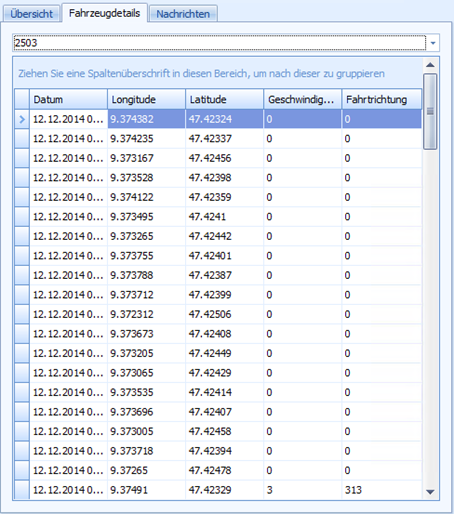Click the Fahrtrichtung column header

point(382,99)
